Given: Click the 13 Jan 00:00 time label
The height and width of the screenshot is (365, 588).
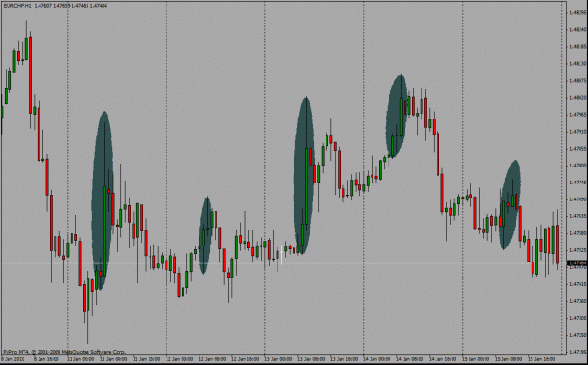Looking at the screenshot, I should [x=278, y=359].
